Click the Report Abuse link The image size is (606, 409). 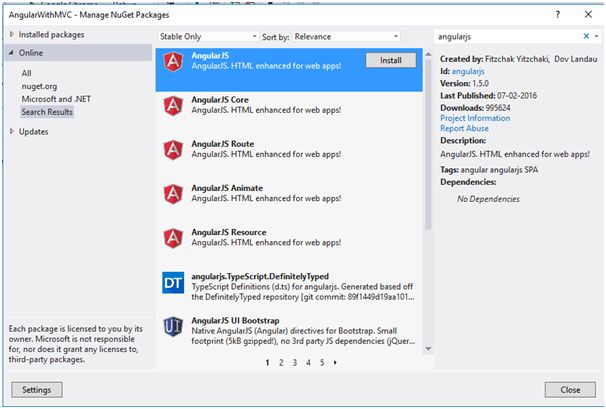tap(464, 128)
